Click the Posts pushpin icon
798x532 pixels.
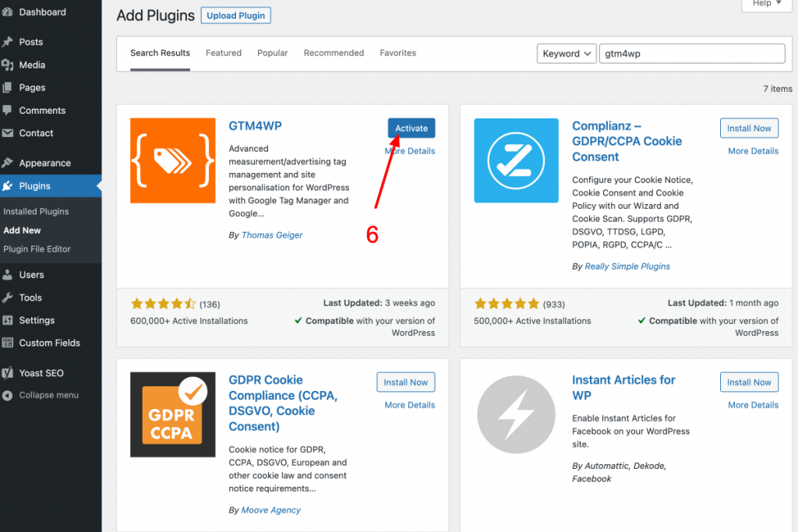(x=7, y=42)
